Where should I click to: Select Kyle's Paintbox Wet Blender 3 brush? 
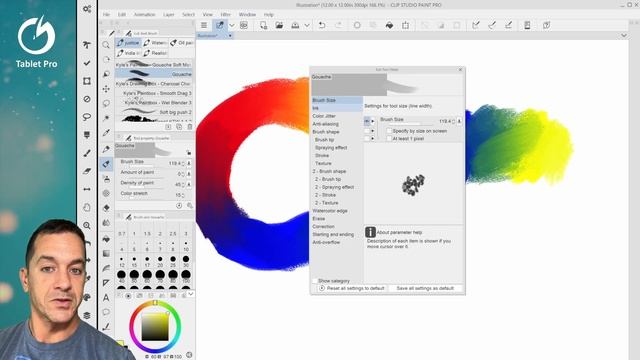click(x=154, y=102)
